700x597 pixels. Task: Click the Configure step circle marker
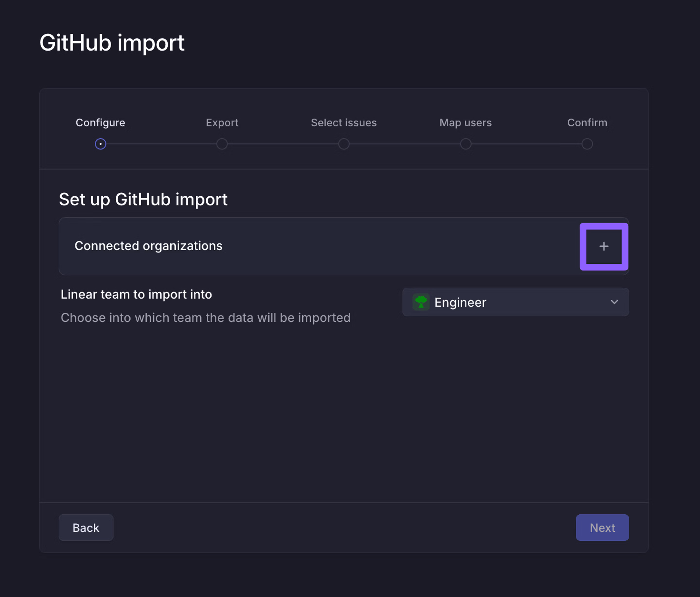coord(100,144)
